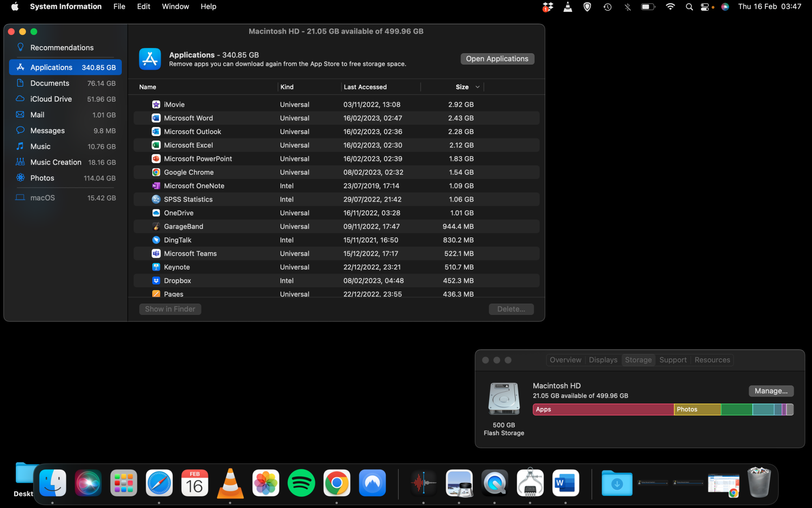Click the green segment of storage bar
Image resolution: width=812 pixels, height=508 pixels.
[x=736, y=409]
